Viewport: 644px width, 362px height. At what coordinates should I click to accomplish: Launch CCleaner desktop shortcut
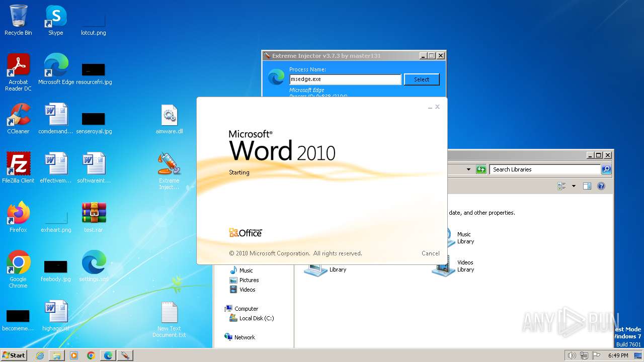(18, 118)
